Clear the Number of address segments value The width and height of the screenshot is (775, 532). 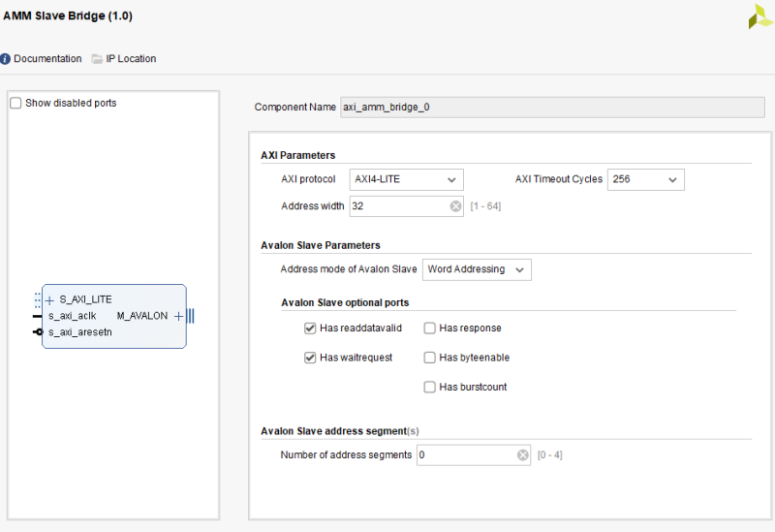523,454
